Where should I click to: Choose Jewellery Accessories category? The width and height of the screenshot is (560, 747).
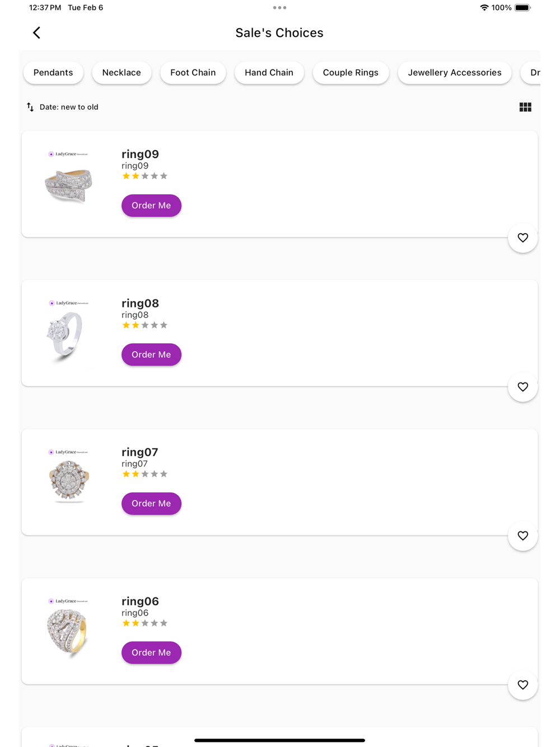[x=454, y=73]
